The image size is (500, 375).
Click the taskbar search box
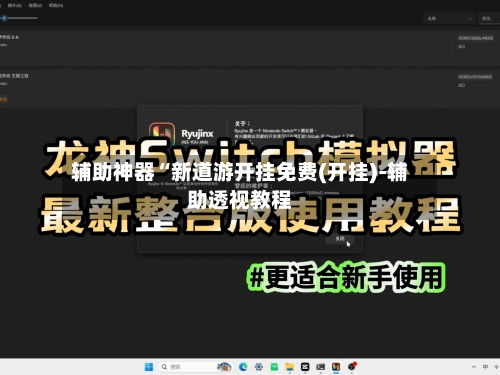pos(195,367)
